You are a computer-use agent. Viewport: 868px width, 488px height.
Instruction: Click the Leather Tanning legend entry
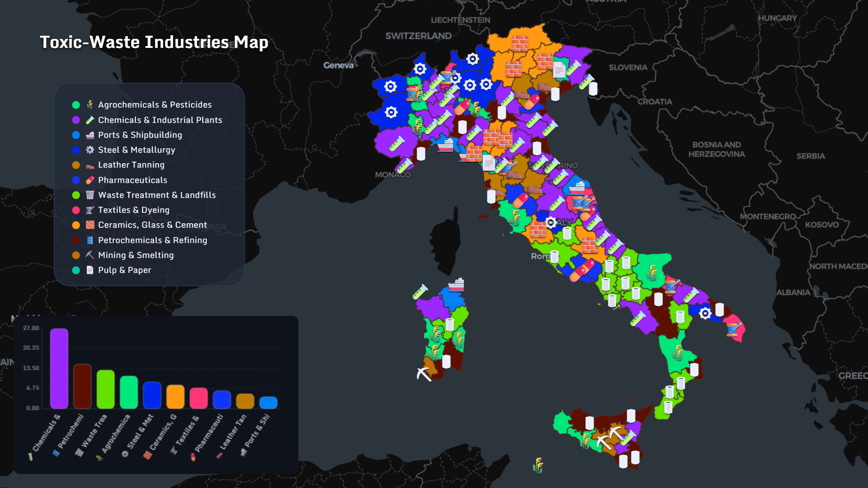(131, 164)
